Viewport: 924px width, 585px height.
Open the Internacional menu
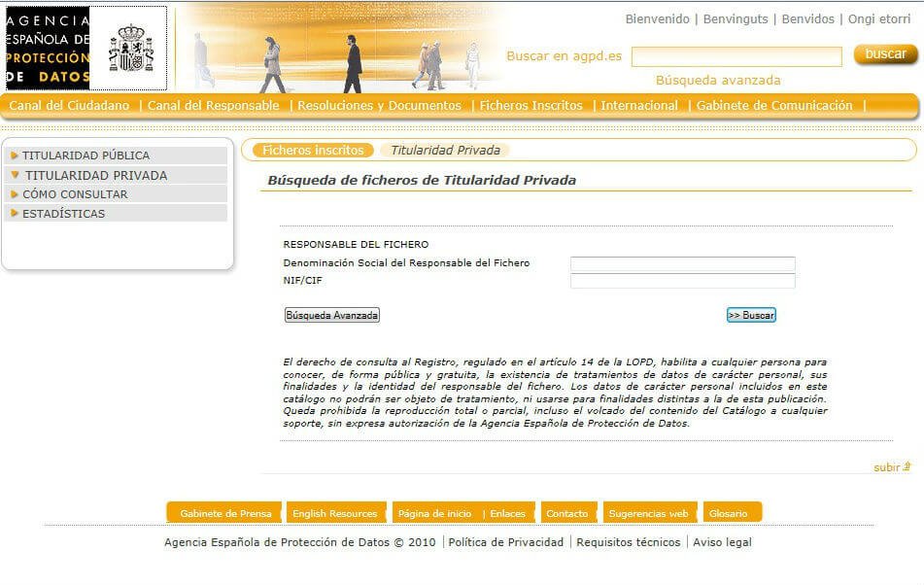pyautogui.click(x=639, y=106)
